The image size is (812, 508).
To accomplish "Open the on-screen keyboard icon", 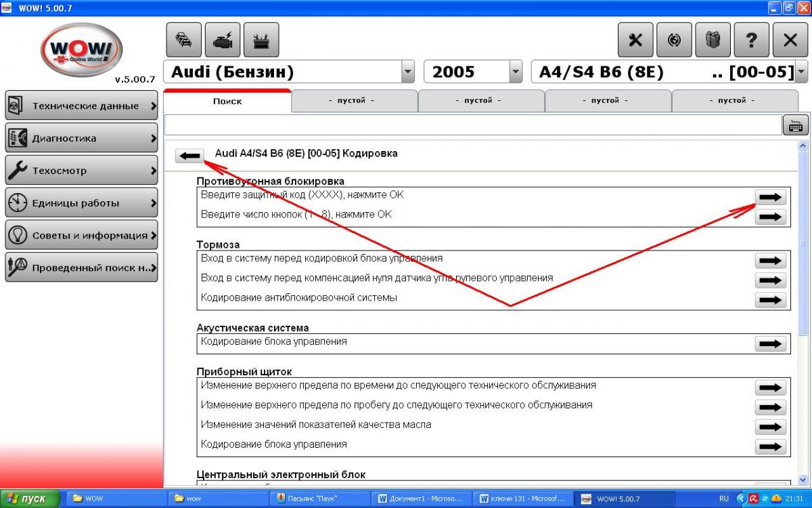I will (796, 125).
